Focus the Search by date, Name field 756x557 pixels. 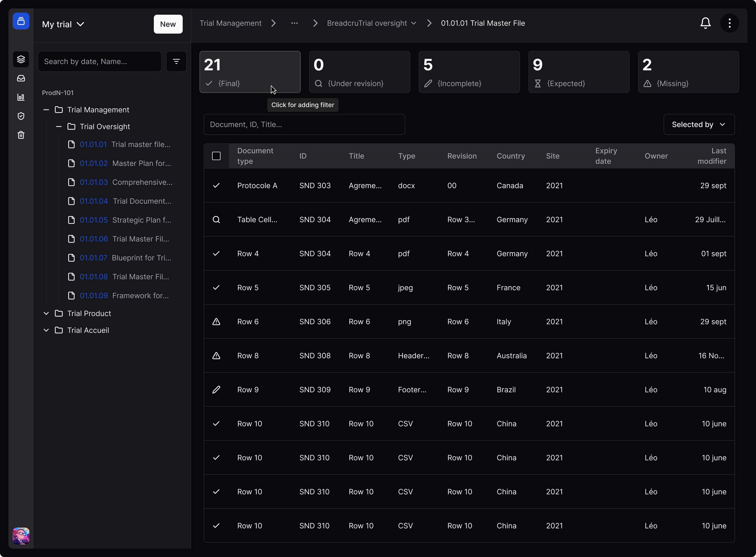(x=100, y=61)
